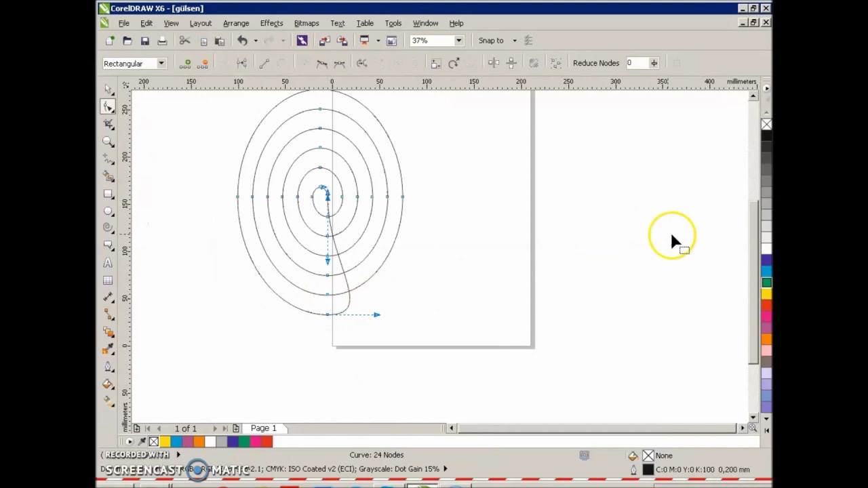Select the Freehand tool
This screenshot has height=488, width=868.
(108, 159)
